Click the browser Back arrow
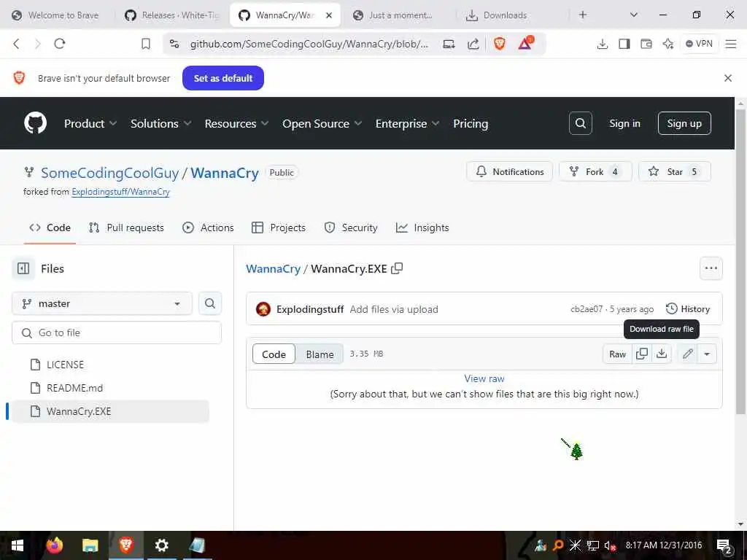 17,44
